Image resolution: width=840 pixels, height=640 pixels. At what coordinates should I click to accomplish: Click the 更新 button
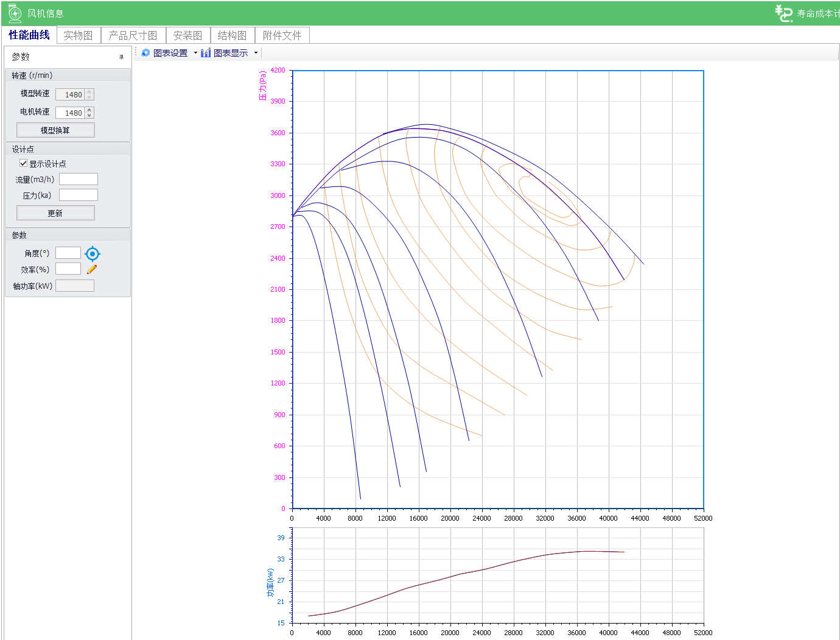pos(55,213)
